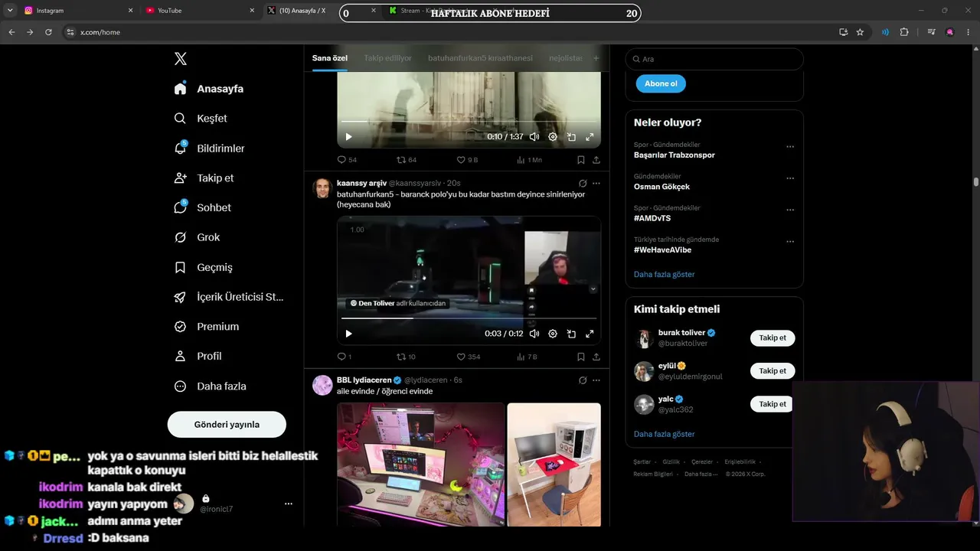Open batuhanfurkan5 kıraathanesi tab
Viewport: 980px width, 551px height.
tap(480, 58)
